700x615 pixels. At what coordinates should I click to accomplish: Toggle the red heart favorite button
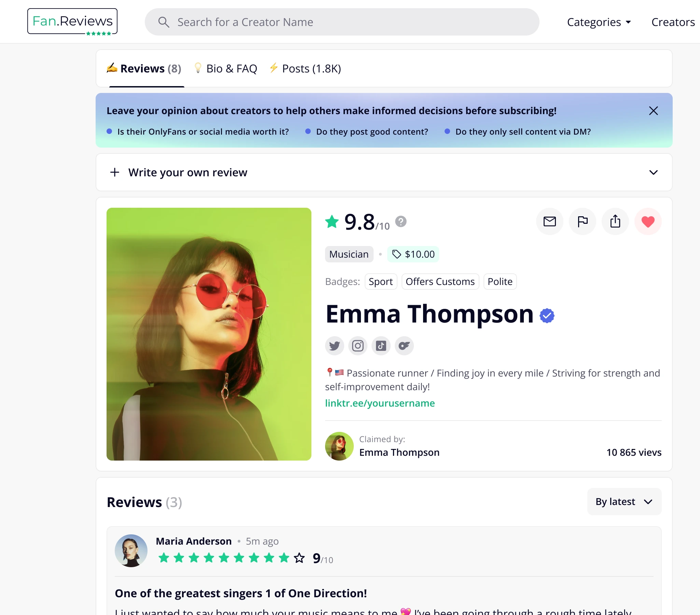(648, 222)
